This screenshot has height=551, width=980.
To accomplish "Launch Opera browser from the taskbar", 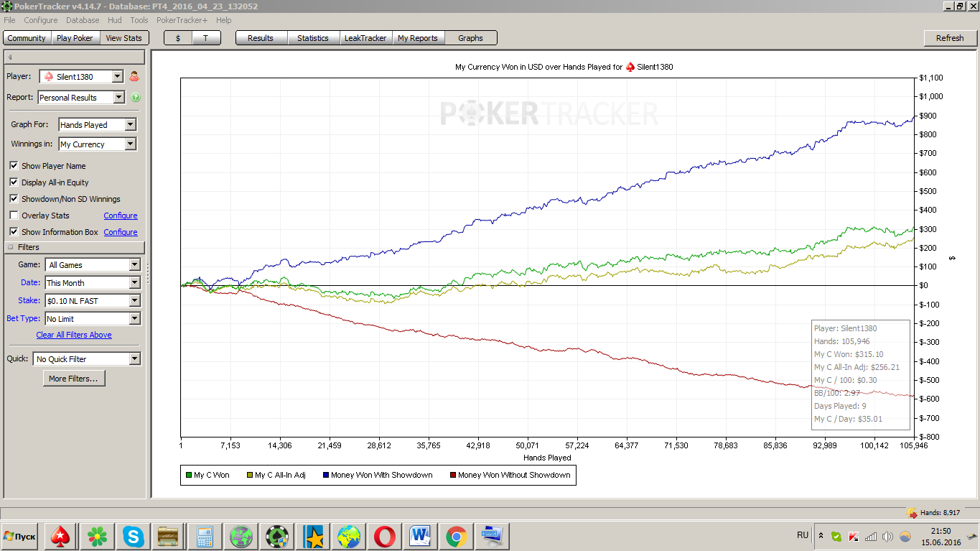I will (385, 536).
